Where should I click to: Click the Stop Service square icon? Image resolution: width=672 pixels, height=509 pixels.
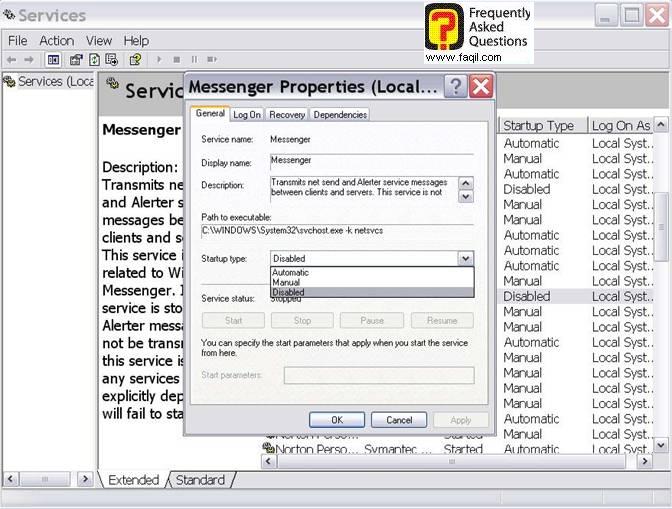coord(177,60)
